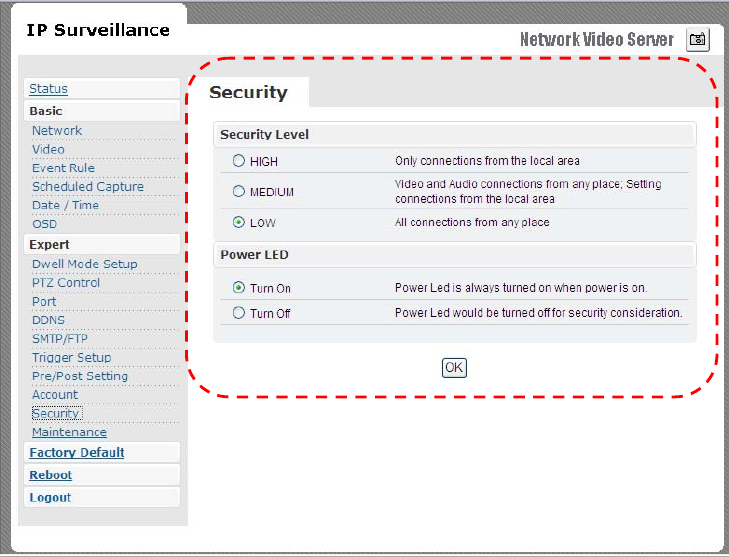Open PTZ Control settings

pos(66,283)
